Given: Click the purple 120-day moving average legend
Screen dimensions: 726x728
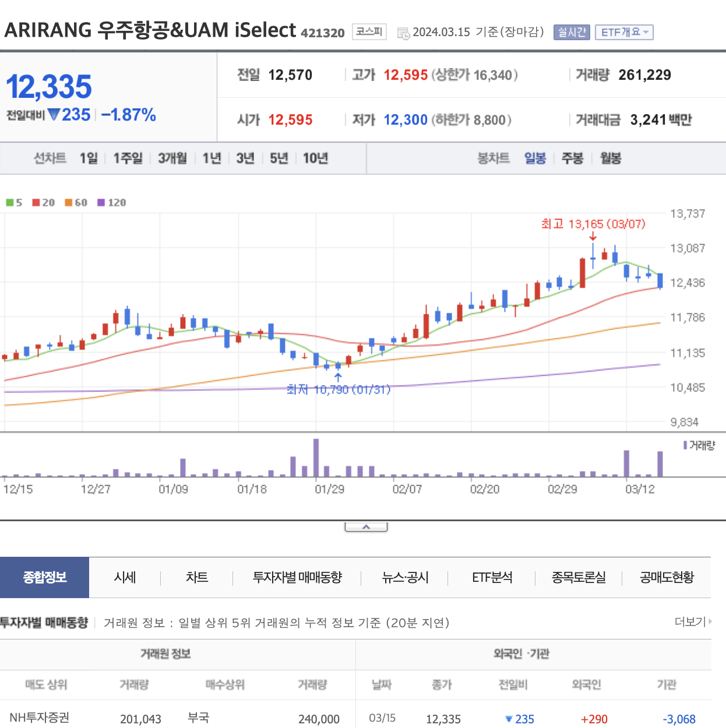Looking at the screenshot, I should coord(112,203).
